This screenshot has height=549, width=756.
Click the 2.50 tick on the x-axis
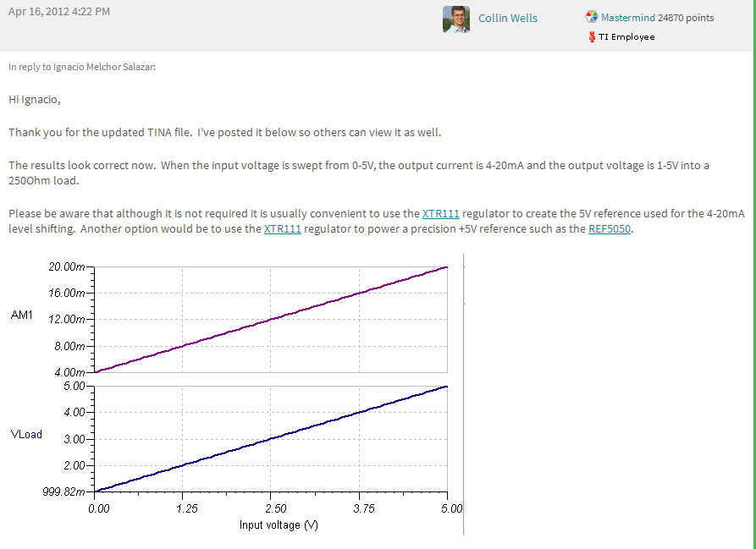pos(275,508)
